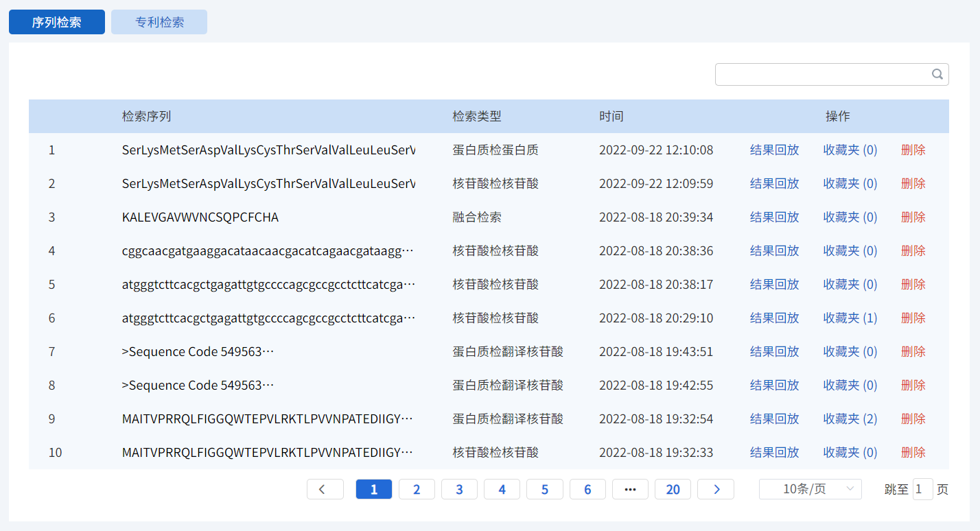Click the 跳至 page number field
Viewport: 980px width, 531px height.
923,489
